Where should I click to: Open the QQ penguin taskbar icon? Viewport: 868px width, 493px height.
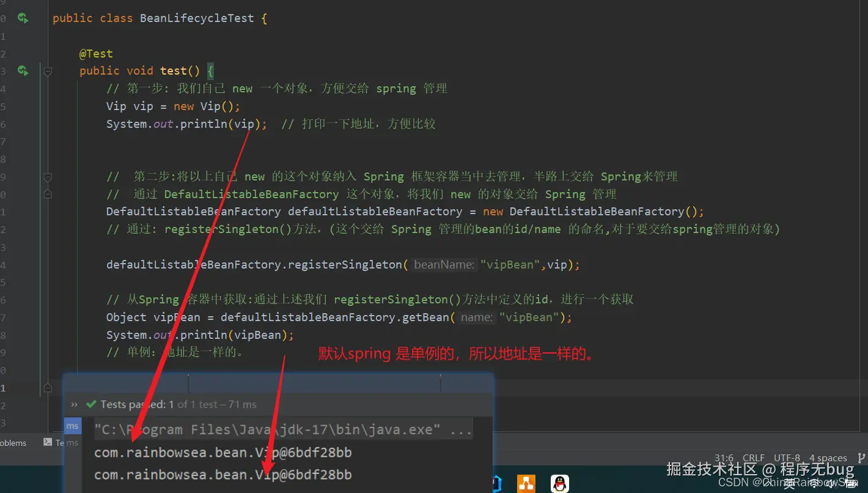tap(559, 484)
